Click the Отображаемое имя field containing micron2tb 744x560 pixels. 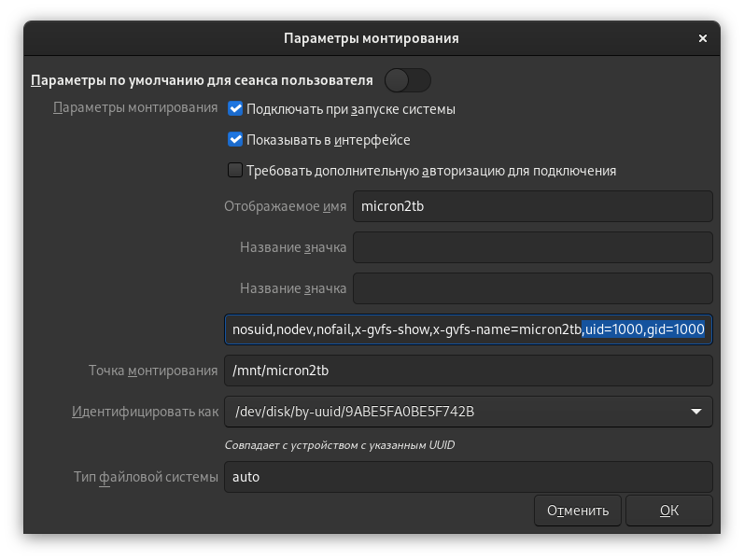click(x=532, y=206)
